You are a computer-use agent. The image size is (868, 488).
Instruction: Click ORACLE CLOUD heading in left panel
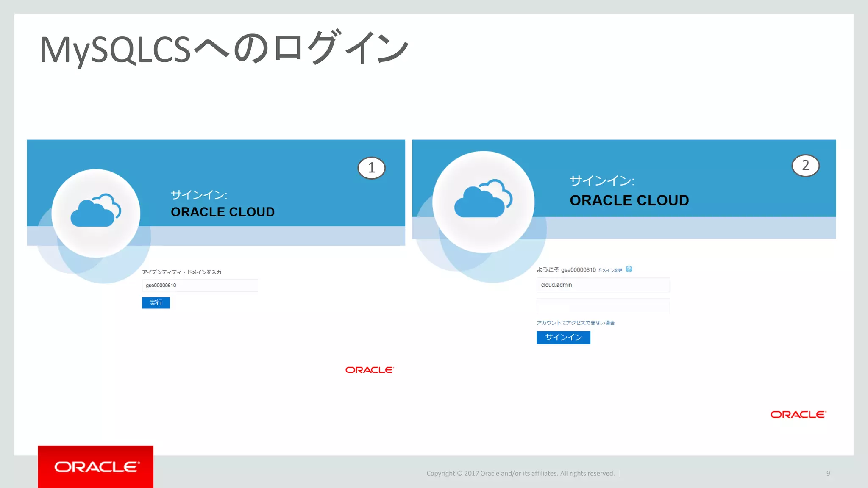click(x=223, y=212)
